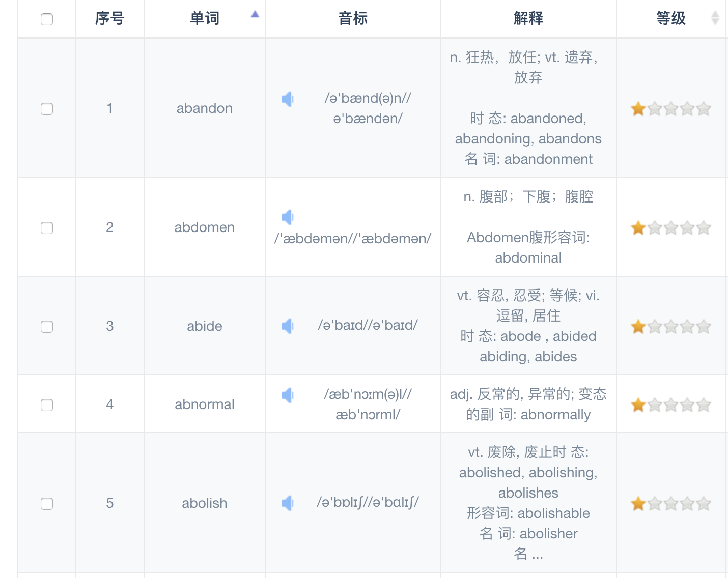Click the star rating for abolish
The image size is (728, 578).
point(670,504)
